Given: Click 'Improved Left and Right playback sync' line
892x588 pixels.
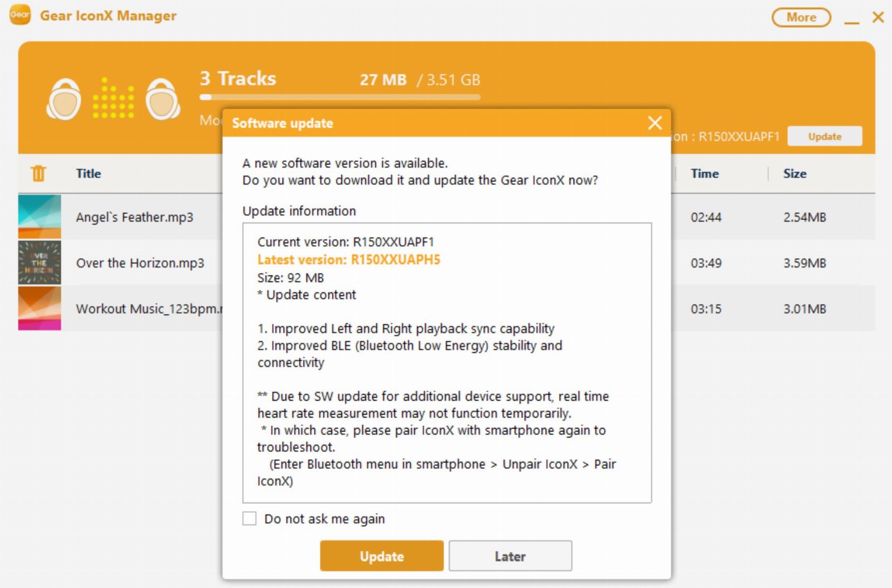Looking at the screenshot, I should (x=406, y=328).
